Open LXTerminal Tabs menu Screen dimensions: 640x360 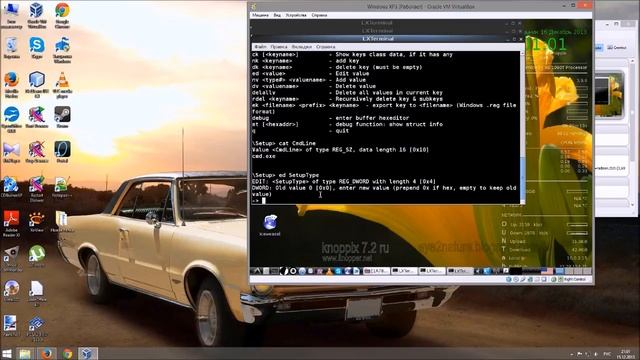[302, 47]
